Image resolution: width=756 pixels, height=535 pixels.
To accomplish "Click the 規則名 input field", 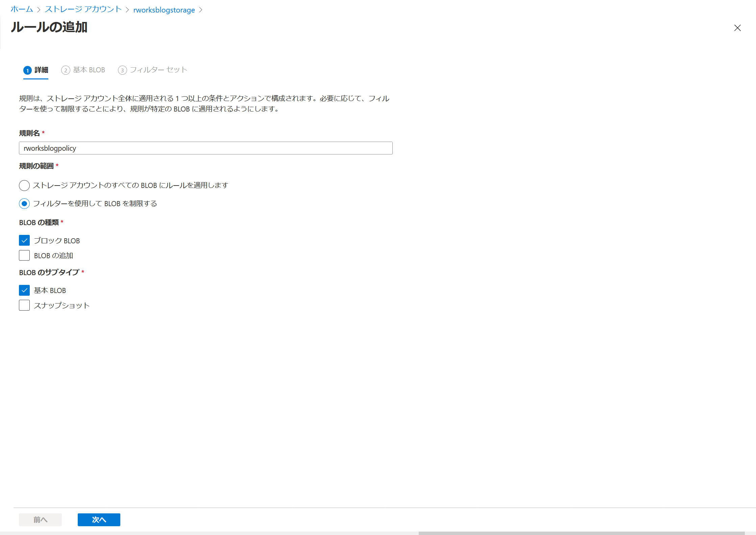I will [x=206, y=148].
